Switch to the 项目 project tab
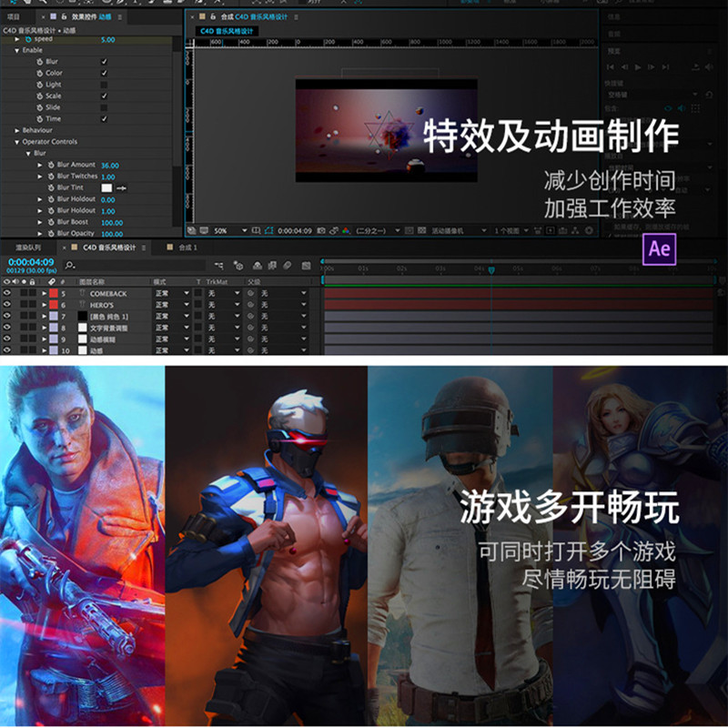This screenshot has width=728, height=728. click(x=14, y=16)
